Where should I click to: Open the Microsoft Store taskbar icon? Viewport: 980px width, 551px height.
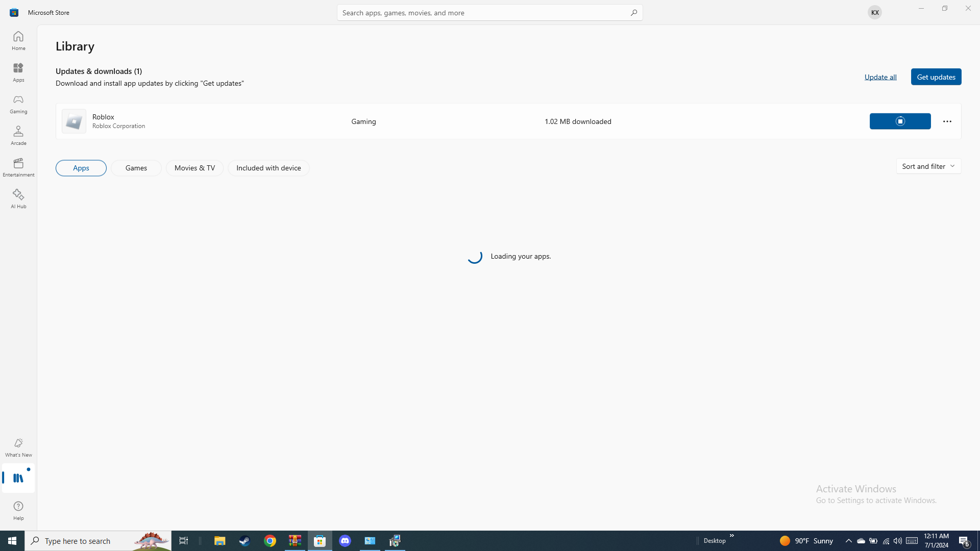(320, 541)
